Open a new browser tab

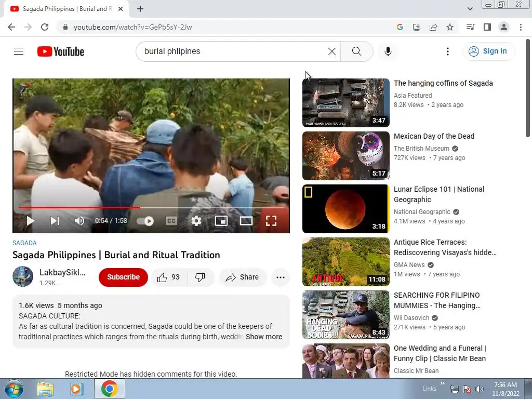[140, 9]
